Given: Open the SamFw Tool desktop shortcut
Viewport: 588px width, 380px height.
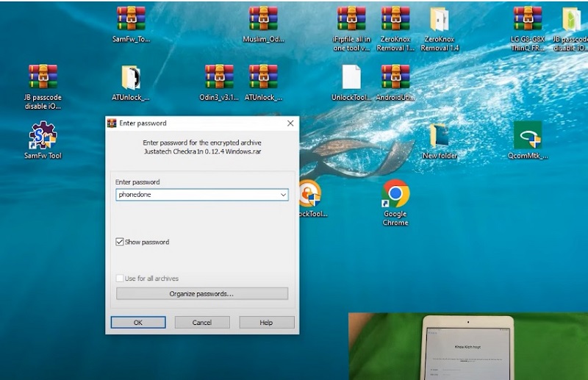Looking at the screenshot, I should click(x=43, y=137).
